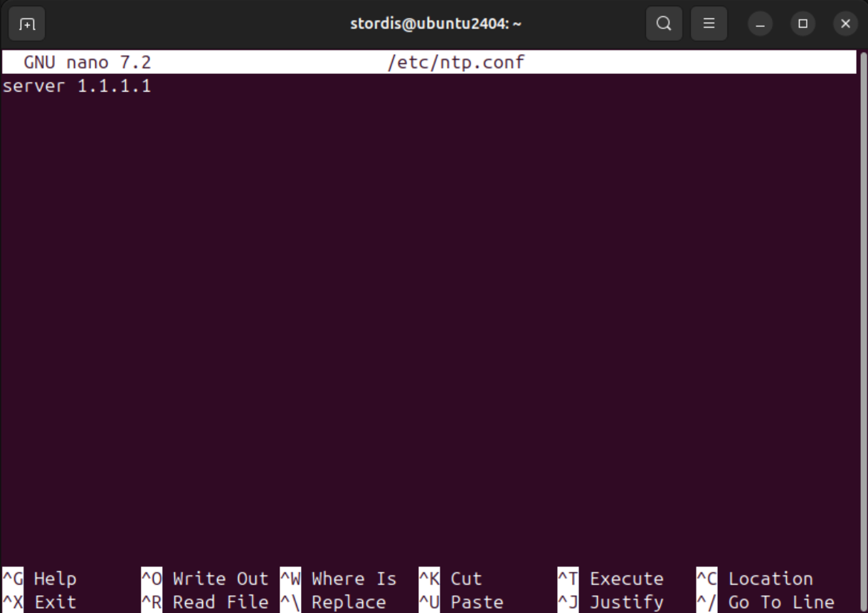868x613 pixels.
Task: Click the ^G Help shortcut label
Action: point(40,579)
